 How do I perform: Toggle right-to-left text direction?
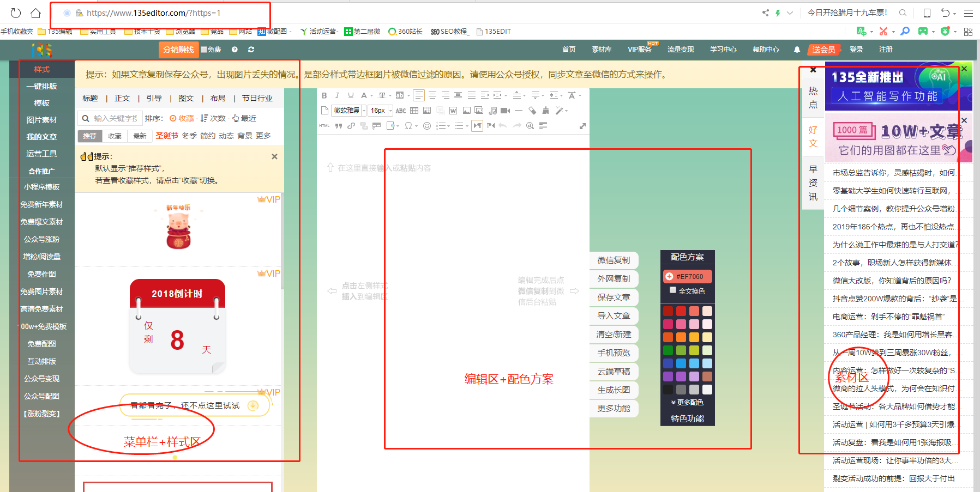491,126
